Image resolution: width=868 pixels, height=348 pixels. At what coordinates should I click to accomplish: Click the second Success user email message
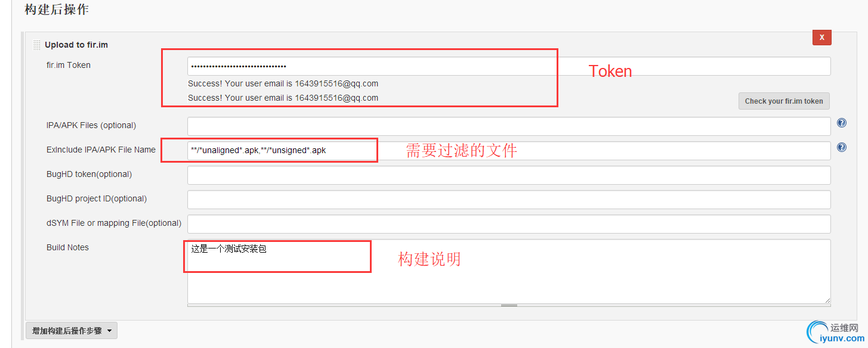(283, 98)
